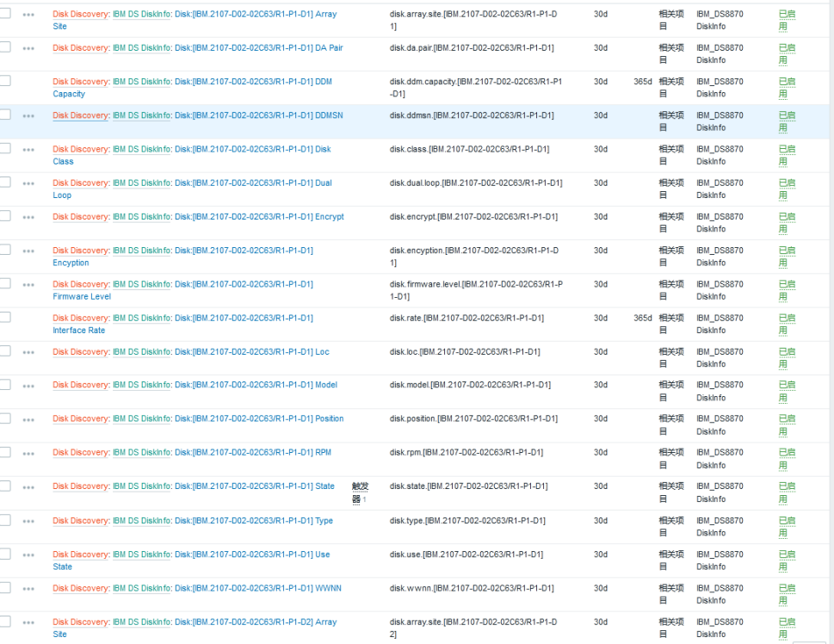Screen dimensions: 834x644
Task: Click the key text disk.rpm.[IBM.2107-D02-02C63/R1-P1-D1]
Action: (x=466, y=452)
